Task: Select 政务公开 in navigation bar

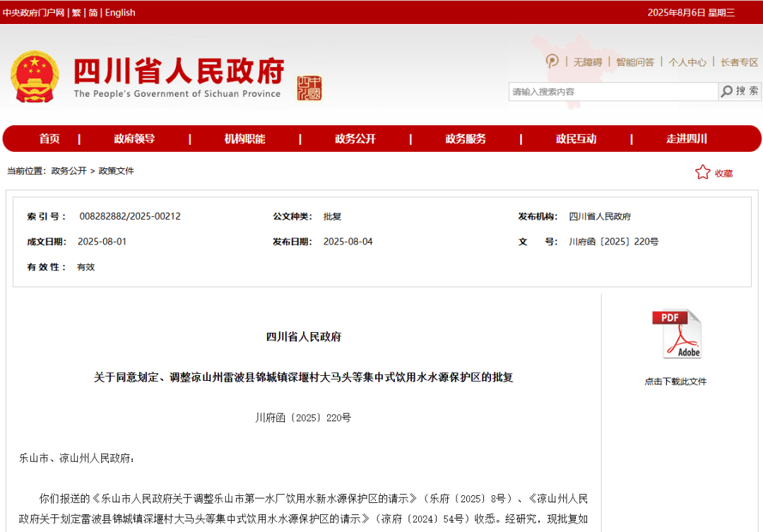Action: (355, 139)
